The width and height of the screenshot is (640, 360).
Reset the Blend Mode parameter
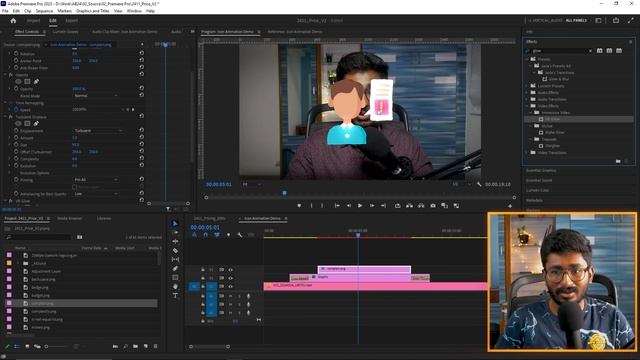(141, 95)
